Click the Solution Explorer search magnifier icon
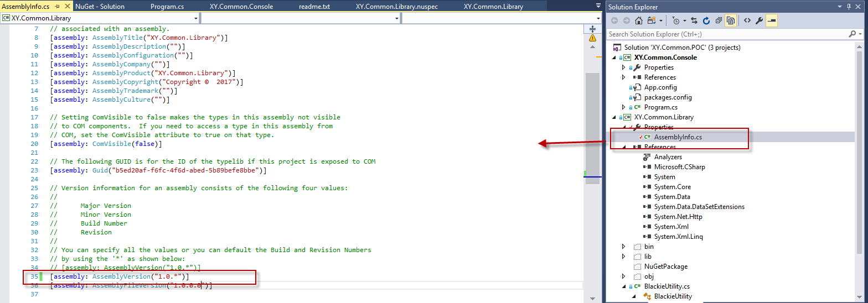The width and height of the screenshot is (868, 303). [x=852, y=34]
